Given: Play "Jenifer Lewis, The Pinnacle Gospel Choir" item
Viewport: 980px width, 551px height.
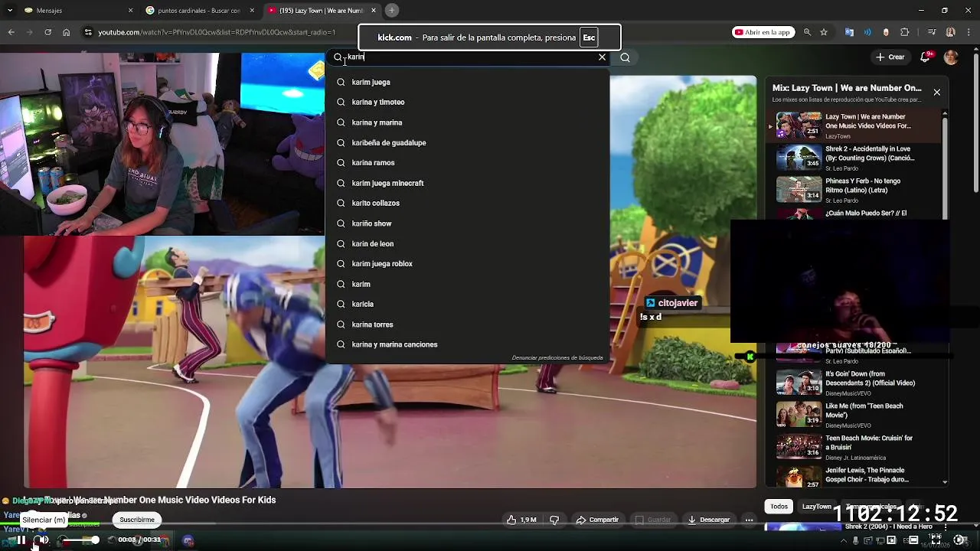Looking at the screenshot, I should (x=854, y=476).
